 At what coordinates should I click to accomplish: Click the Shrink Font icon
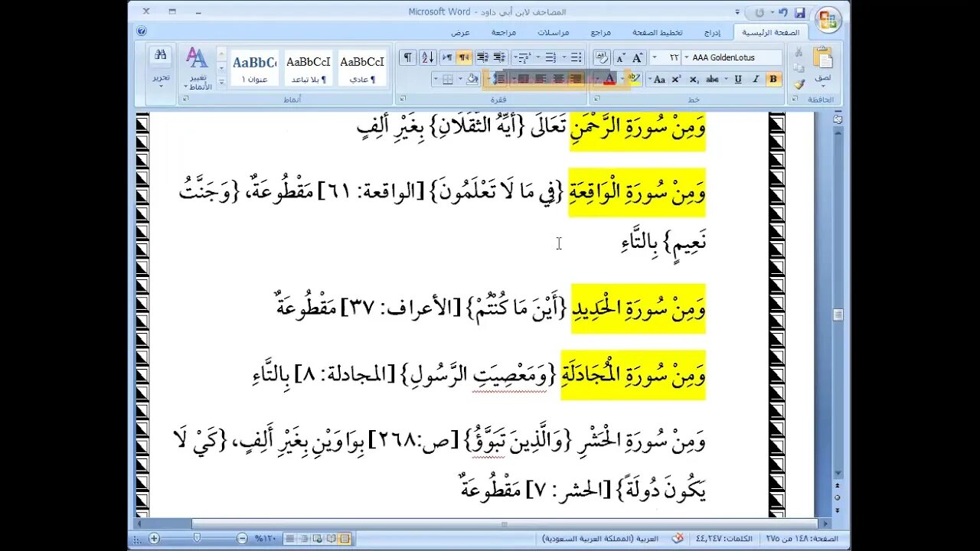pyautogui.click(x=621, y=57)
